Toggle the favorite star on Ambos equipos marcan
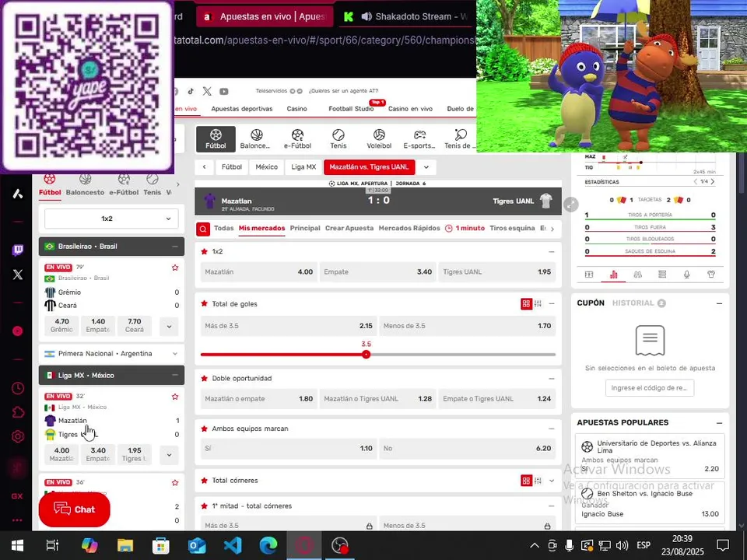 pos(205,429)
